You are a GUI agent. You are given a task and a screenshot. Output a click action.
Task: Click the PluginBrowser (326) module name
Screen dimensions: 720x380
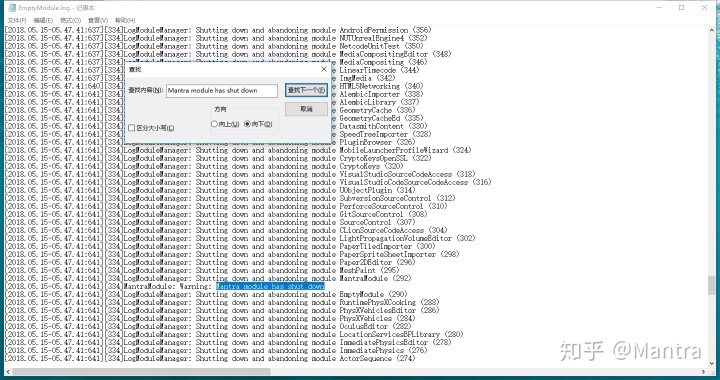pyautogui.click(x=377, y=142)
